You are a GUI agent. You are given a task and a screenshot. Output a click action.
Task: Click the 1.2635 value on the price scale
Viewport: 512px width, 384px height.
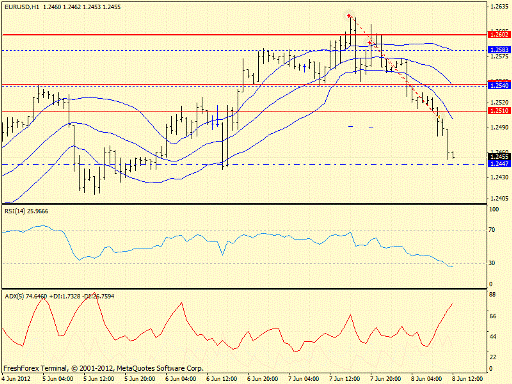point(499,6)
